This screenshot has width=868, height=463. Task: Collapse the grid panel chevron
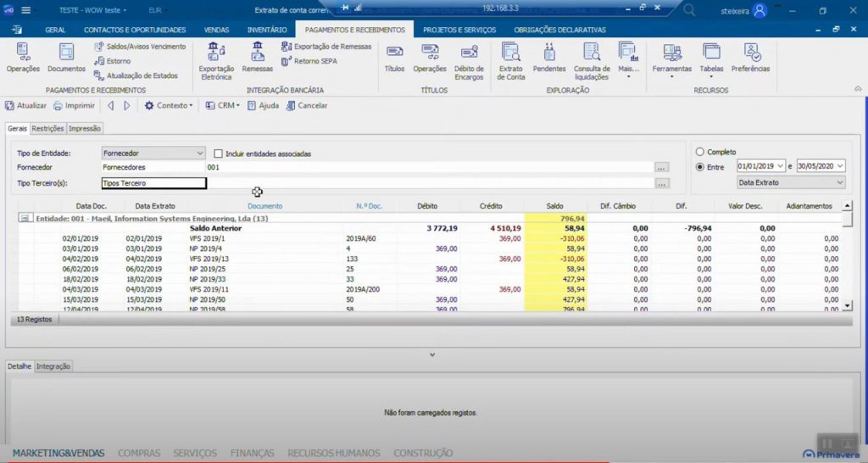[432, 354]
